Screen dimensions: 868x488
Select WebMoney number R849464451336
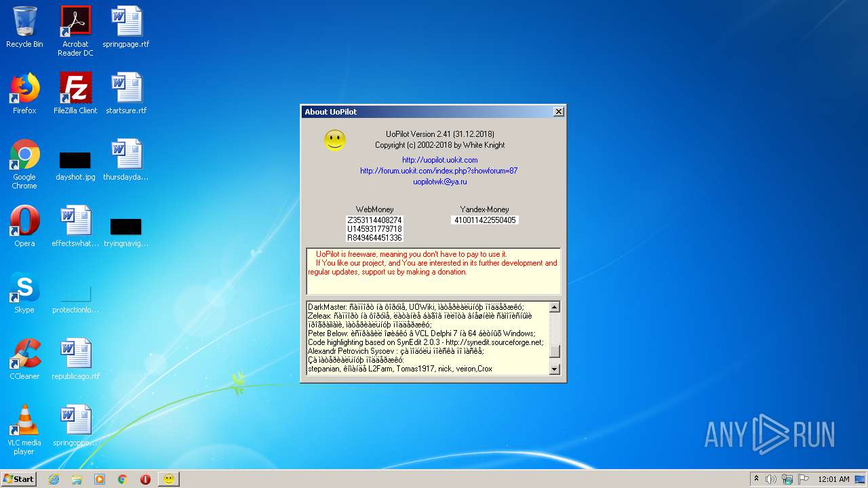pos(374,238)
